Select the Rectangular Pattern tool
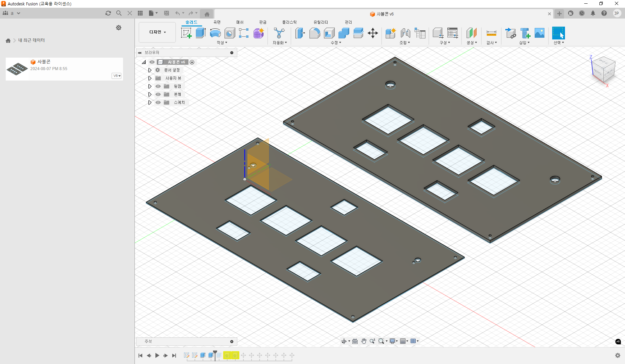This screenshot has height=364, width=625. coord(244,33)
